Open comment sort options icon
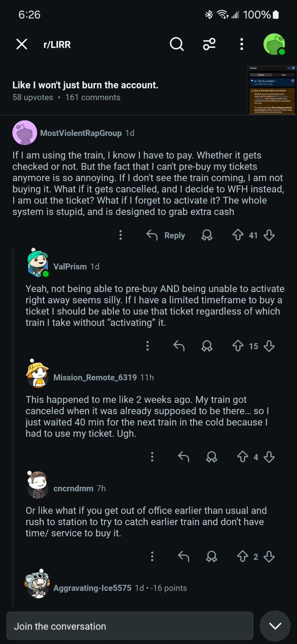297x644 pixels. (209, 44)
